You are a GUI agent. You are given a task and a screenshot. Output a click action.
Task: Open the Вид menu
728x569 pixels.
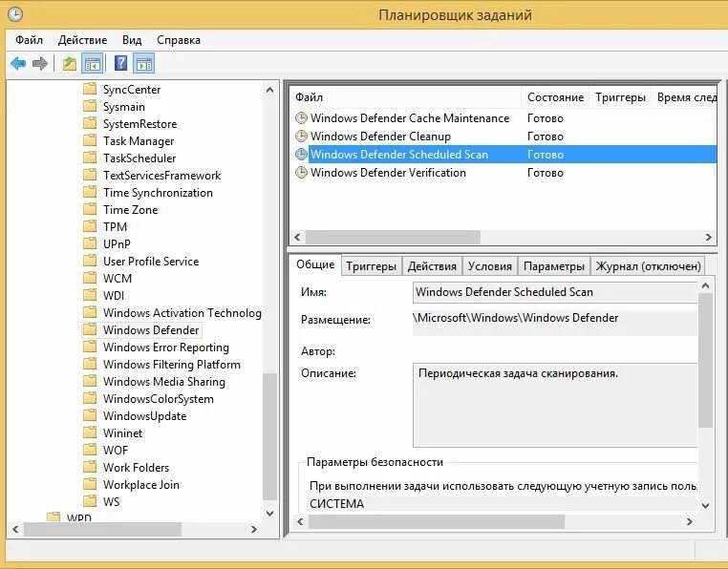click(x=132, y=40)
